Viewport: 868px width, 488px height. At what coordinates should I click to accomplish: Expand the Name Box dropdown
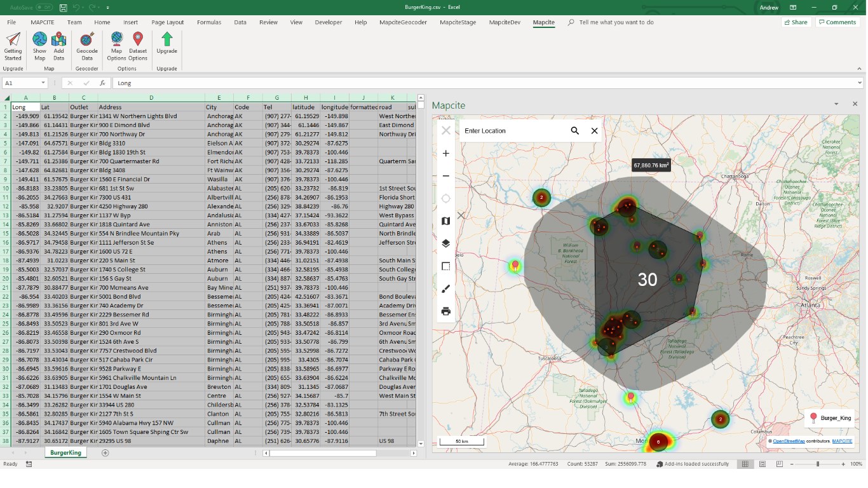[x=43, y=83]
